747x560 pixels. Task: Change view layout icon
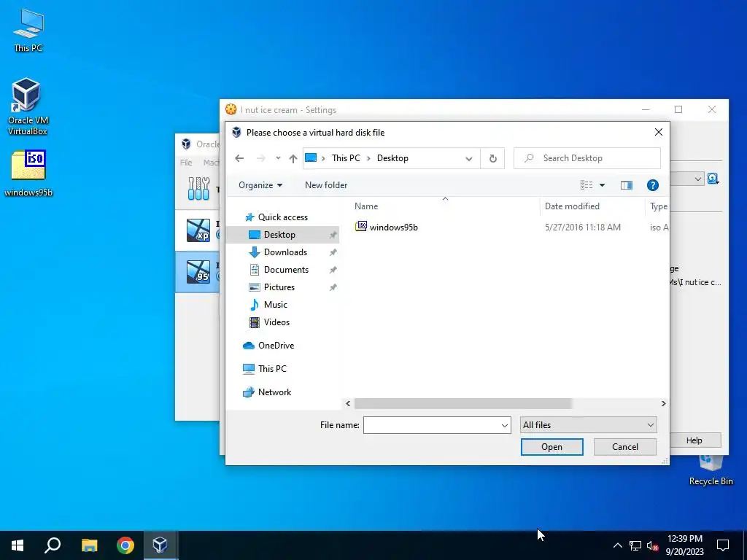[x=587, y=185]
